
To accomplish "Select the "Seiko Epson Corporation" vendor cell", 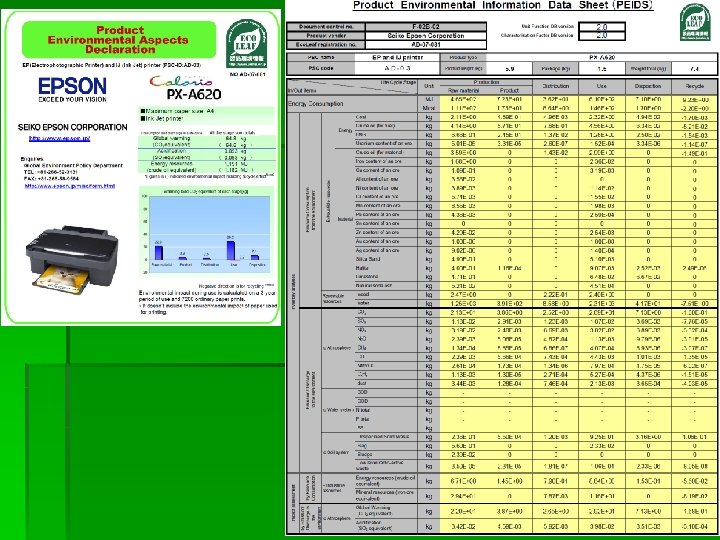I will 426,35.
